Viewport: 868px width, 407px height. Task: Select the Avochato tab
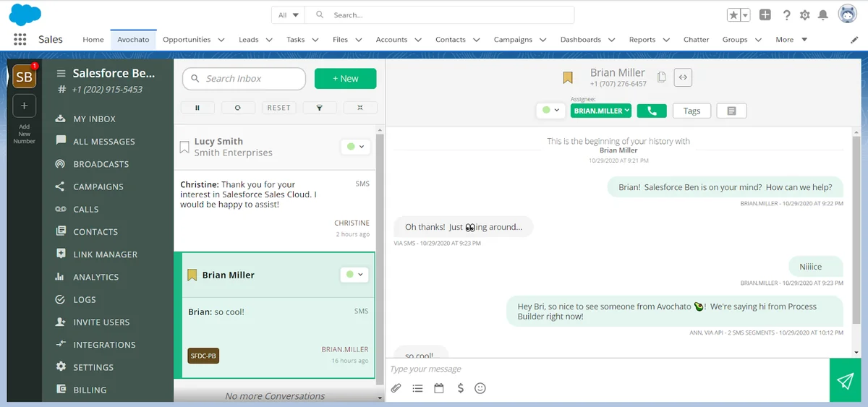coord(133,40)
